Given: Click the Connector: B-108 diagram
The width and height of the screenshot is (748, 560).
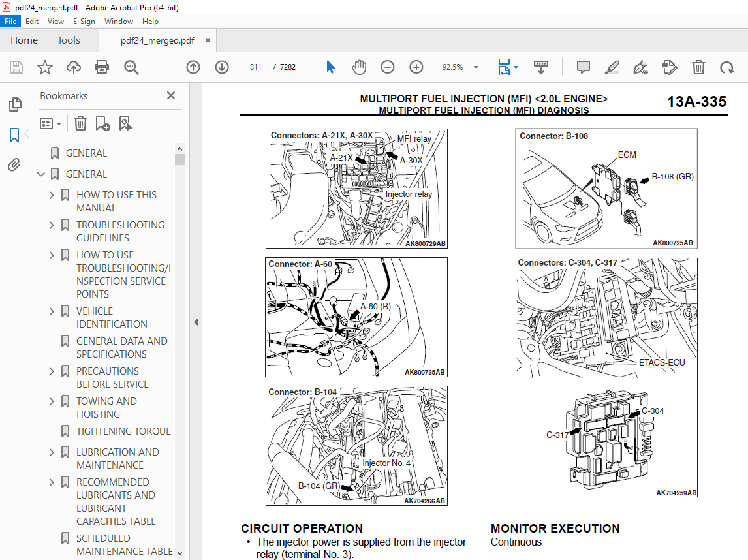Looking at the screenshot, I should point(606,189).
